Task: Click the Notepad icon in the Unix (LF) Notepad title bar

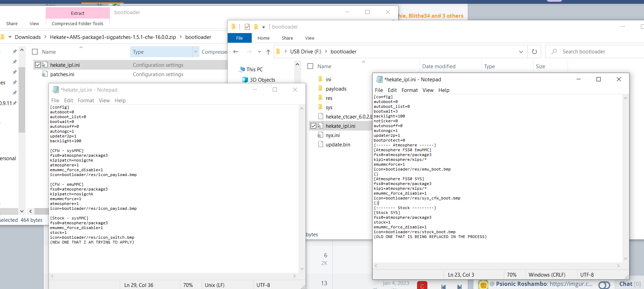Action: pyautogui.click(x=55, y=90)
